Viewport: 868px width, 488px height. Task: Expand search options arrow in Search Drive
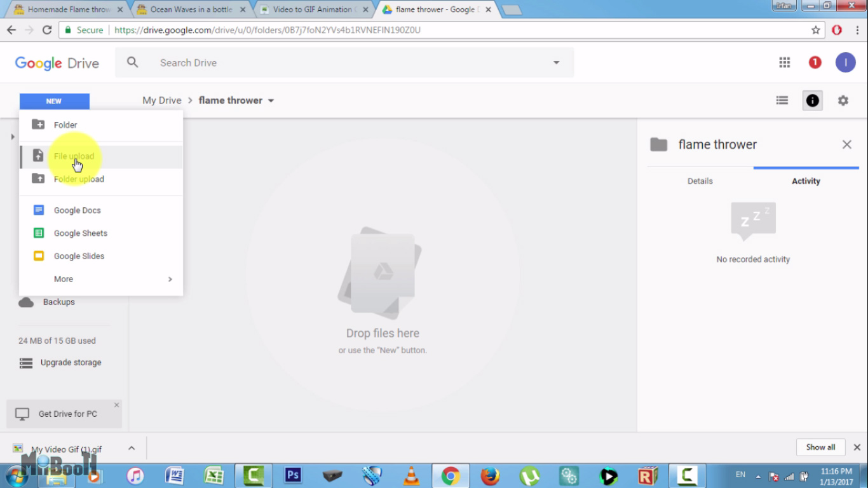tap(556, 62)
